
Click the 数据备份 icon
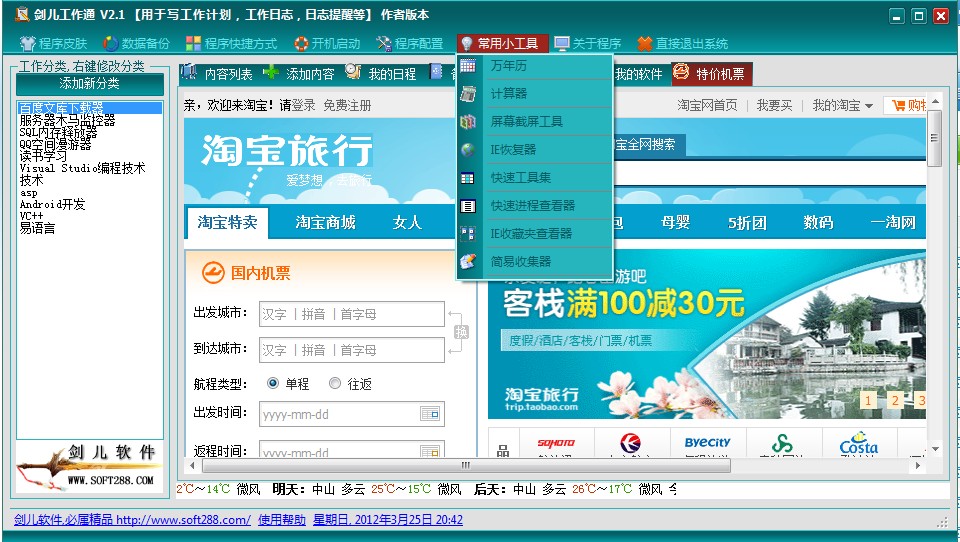(110, 43)
